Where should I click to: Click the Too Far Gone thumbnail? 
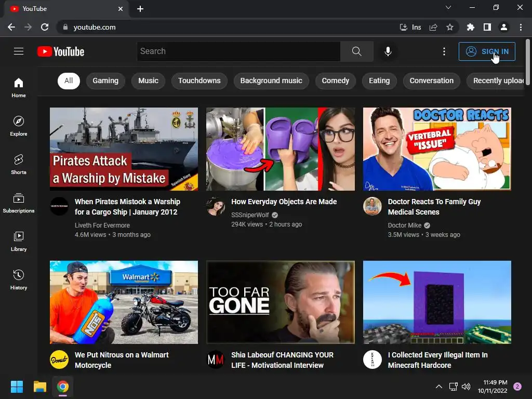pyautogui.click(x=281, y=302)
